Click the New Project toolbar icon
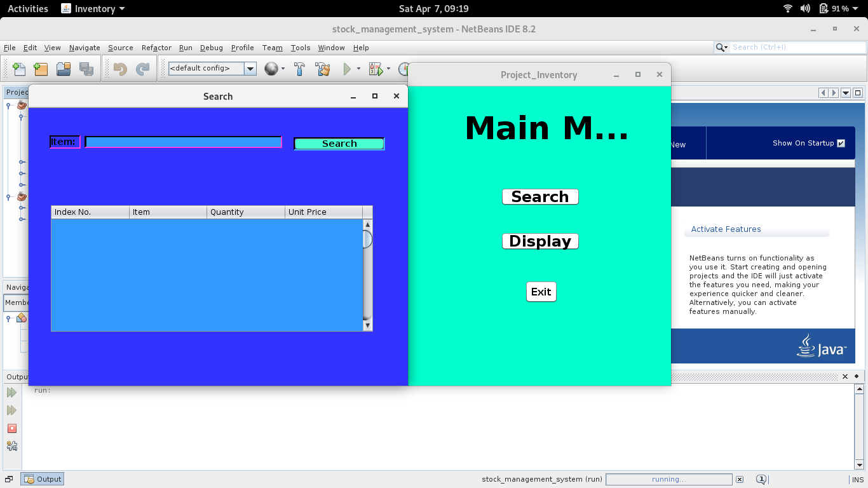The height and width of the screenshot is (488, 868). [41, 69]
